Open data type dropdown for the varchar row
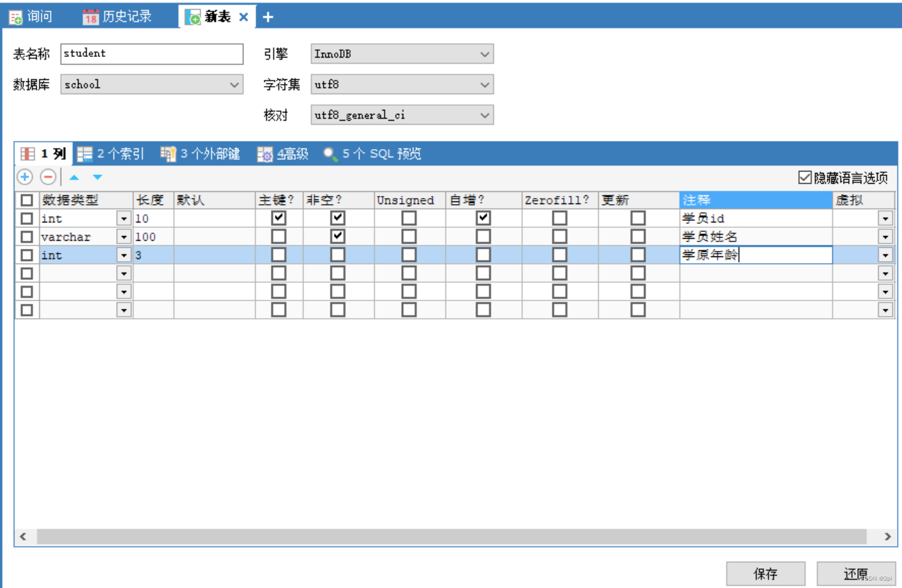Image resolution: width=902 pixels, height=588 pixels. pyautogui.click(x=124, y=237)
